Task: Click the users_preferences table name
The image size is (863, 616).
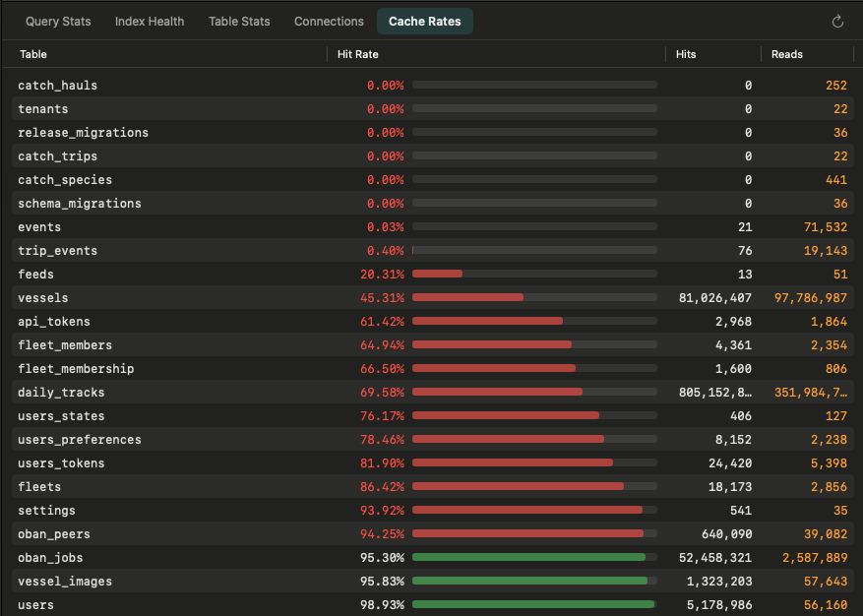Action: click(80, 441)
